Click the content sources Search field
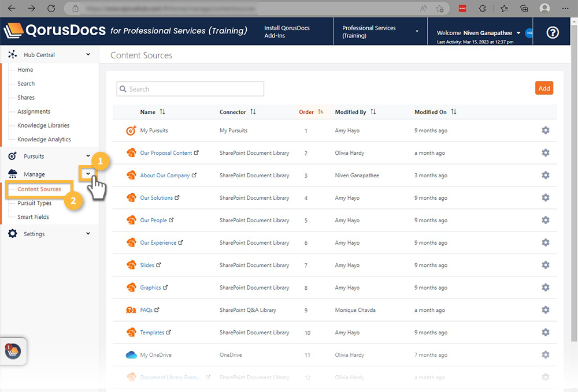Viewport: 578px width, 392px height. pos(190,89)
